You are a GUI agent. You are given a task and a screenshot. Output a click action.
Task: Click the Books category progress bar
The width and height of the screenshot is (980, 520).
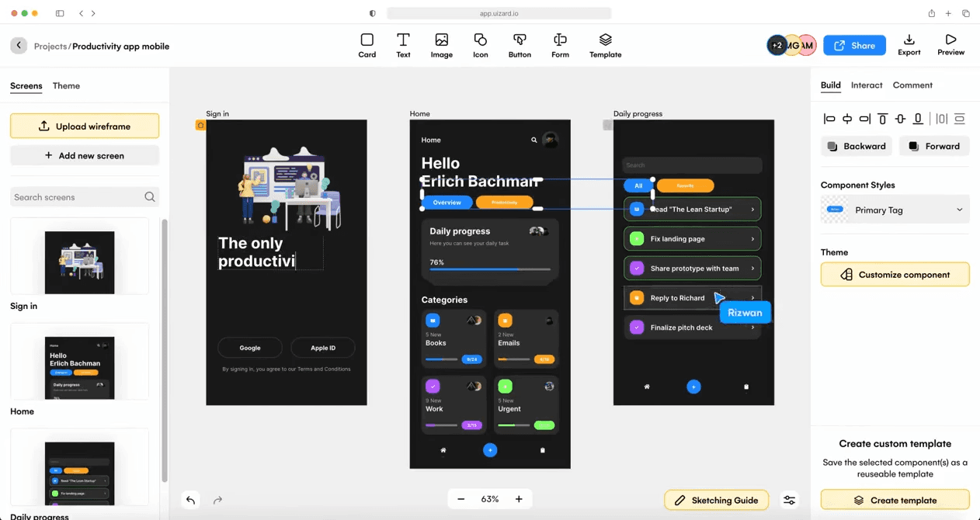pos(441,359)
